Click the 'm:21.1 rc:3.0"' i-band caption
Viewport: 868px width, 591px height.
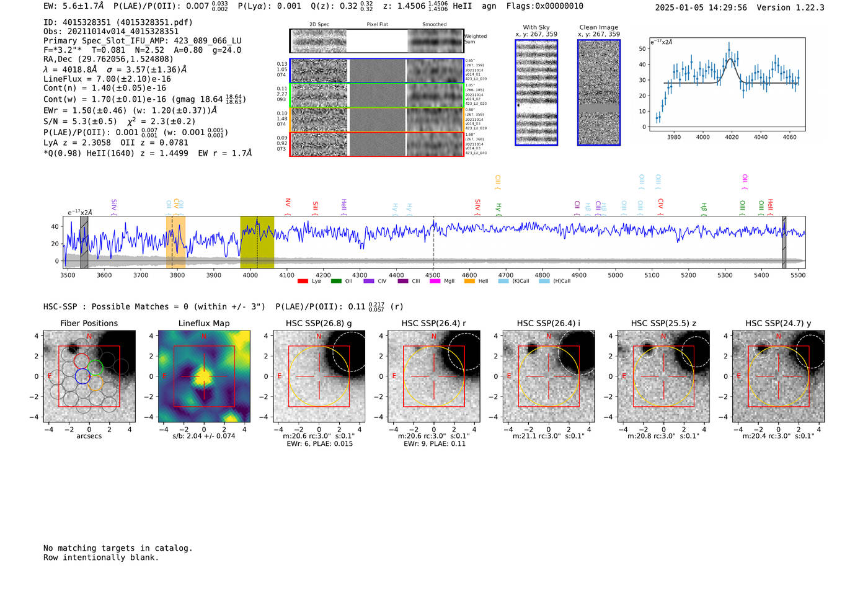point(549,436)
